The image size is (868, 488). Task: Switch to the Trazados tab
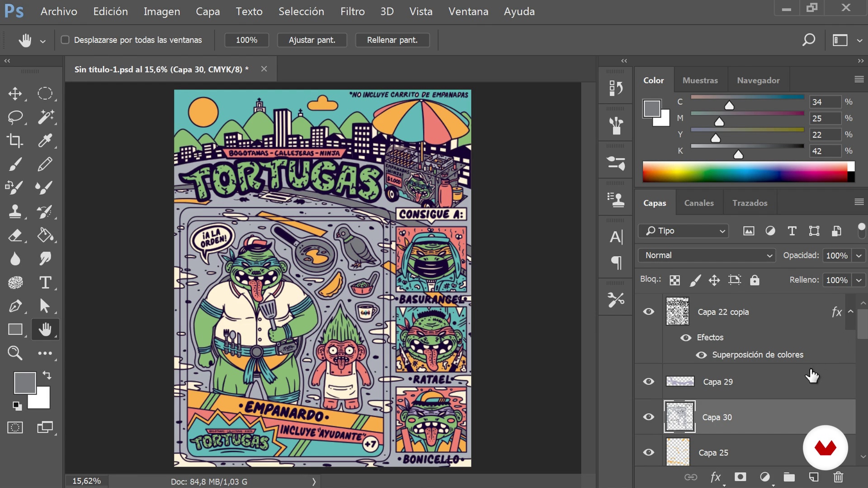750,203
